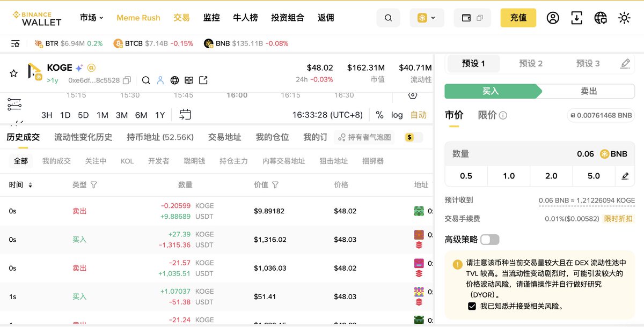Screen dimensions: 644x327
Task: Uncheck the 我已知悉并接受相关风险 checkbox
Action: pos(472,306)
